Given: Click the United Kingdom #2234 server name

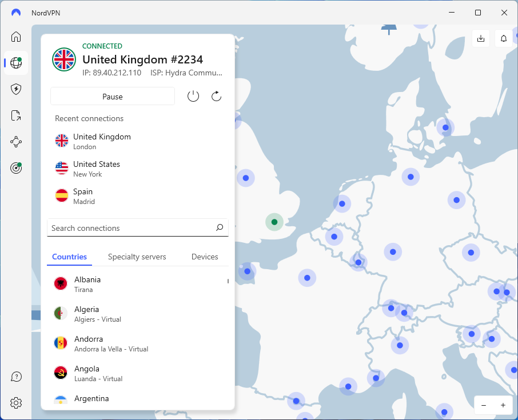Looking at the screenshot, I should (x=143, y=59).
